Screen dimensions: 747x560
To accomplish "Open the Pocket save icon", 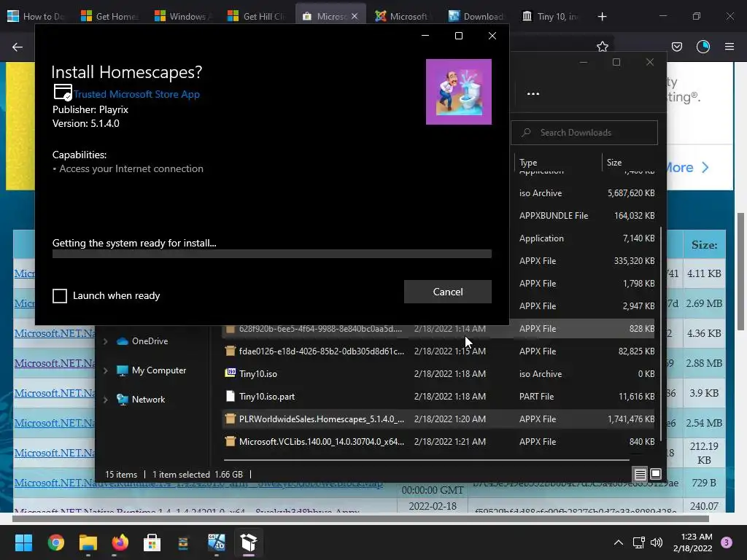I will 676,47.
